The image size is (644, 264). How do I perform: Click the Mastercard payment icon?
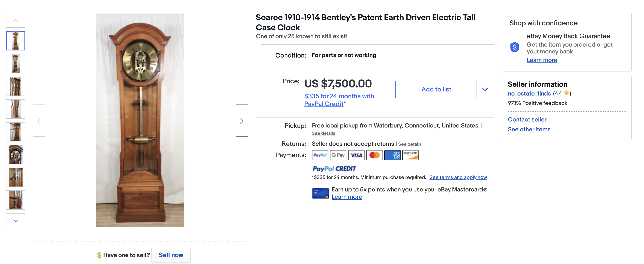point(374,155)
